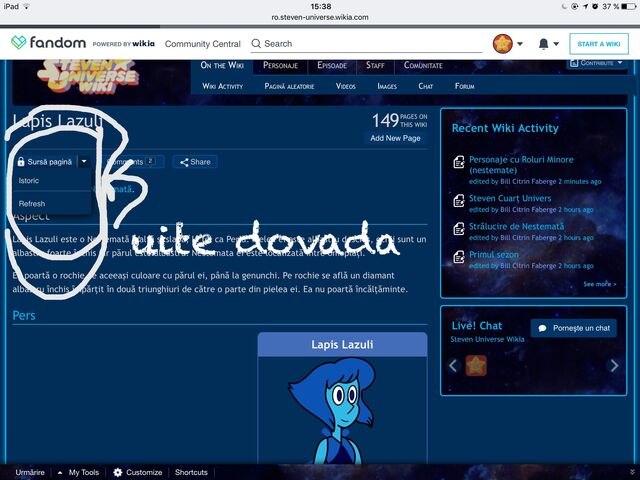Select Images submenu item
The image size is (640, 480).
(x=387, y=86)
